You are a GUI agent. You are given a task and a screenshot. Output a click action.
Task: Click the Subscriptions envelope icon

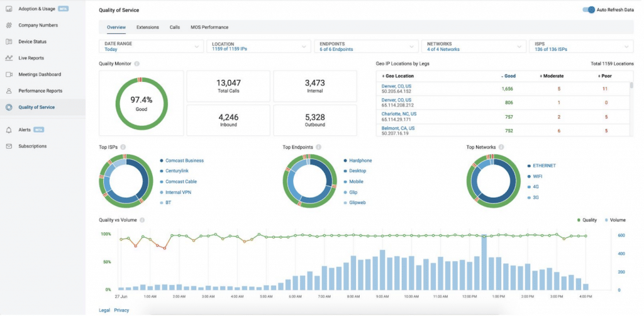[x=9, y=146]
